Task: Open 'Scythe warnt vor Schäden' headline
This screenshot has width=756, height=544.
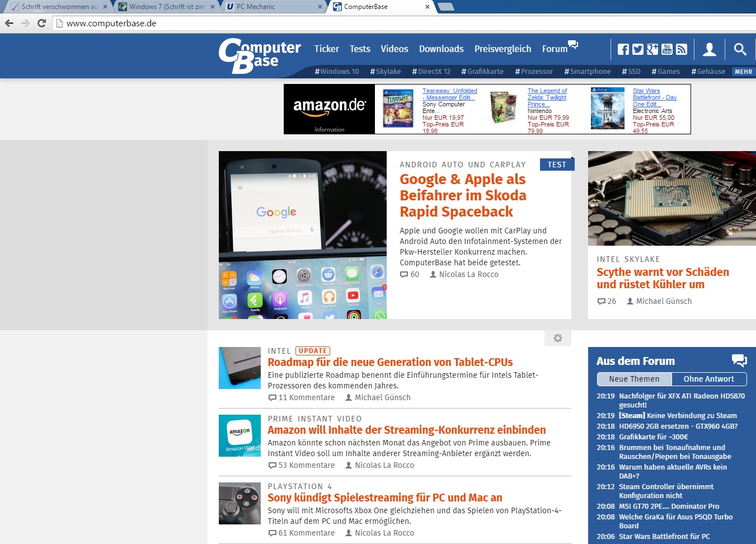Action: coord(663,278)
